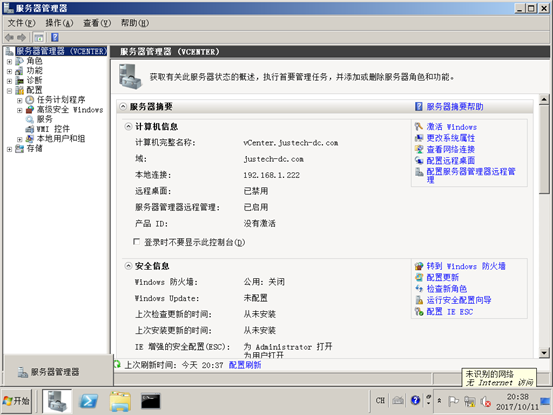Open the command prompt taskbar icon
Viewport: 553px width, 415px height.
pos(151,401)
